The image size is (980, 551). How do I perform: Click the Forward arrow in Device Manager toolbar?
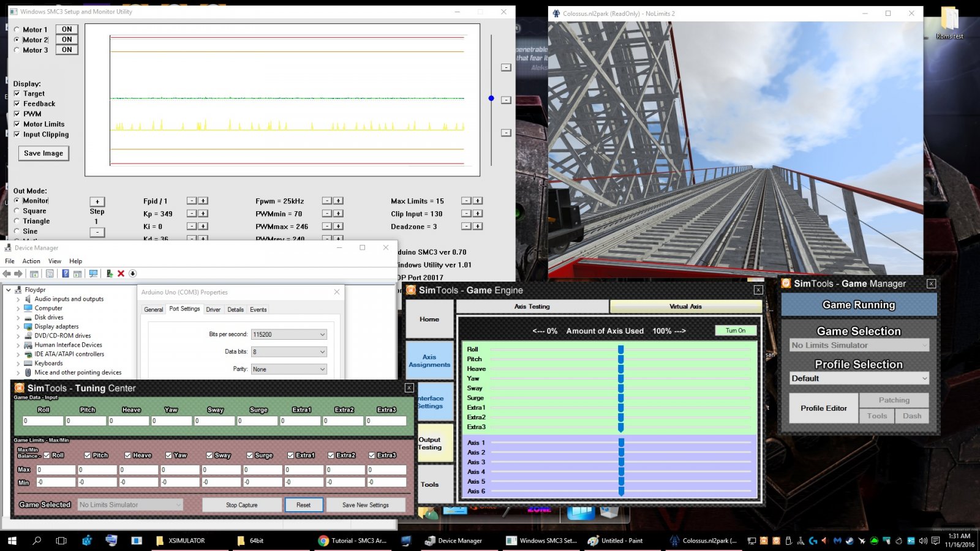(18, 274)
